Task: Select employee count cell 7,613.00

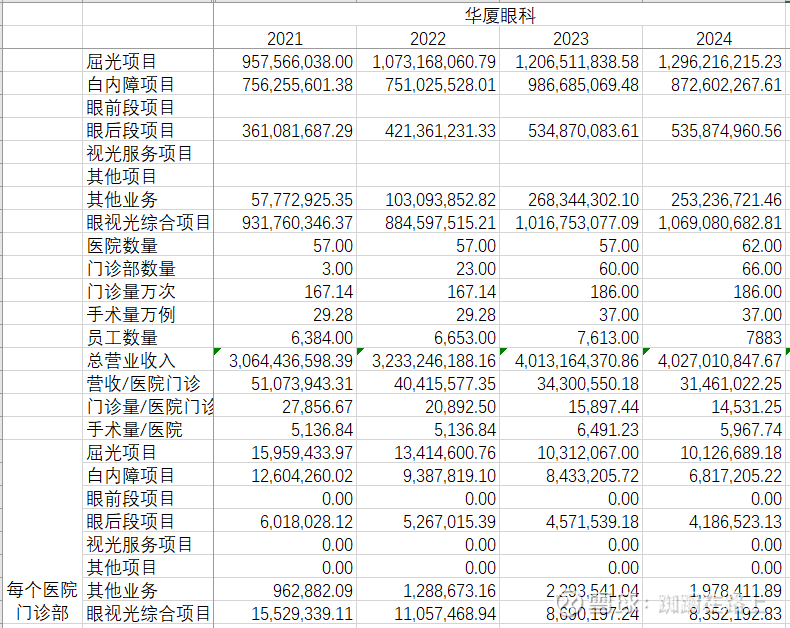Action: pyautogui.click(x=571, y=337)
